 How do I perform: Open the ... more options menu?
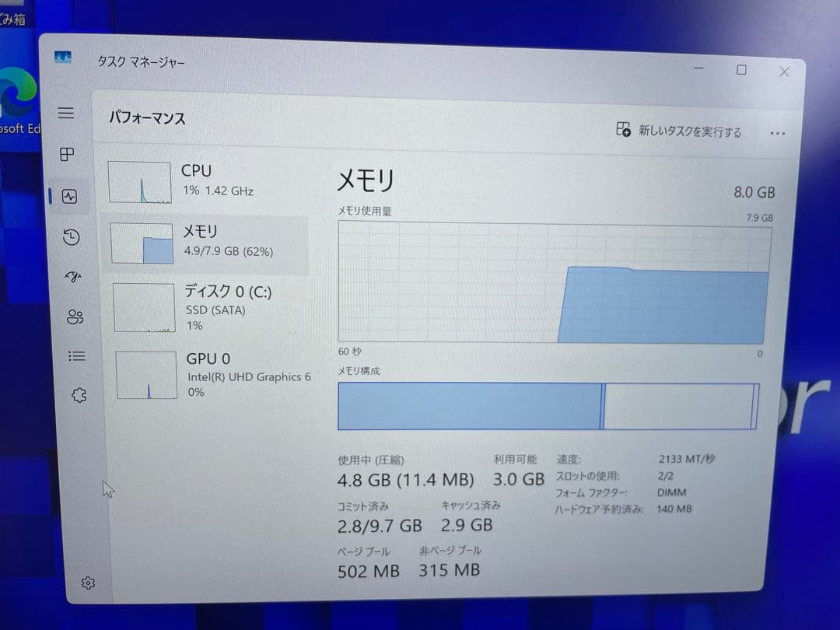(x=777, y=132)
